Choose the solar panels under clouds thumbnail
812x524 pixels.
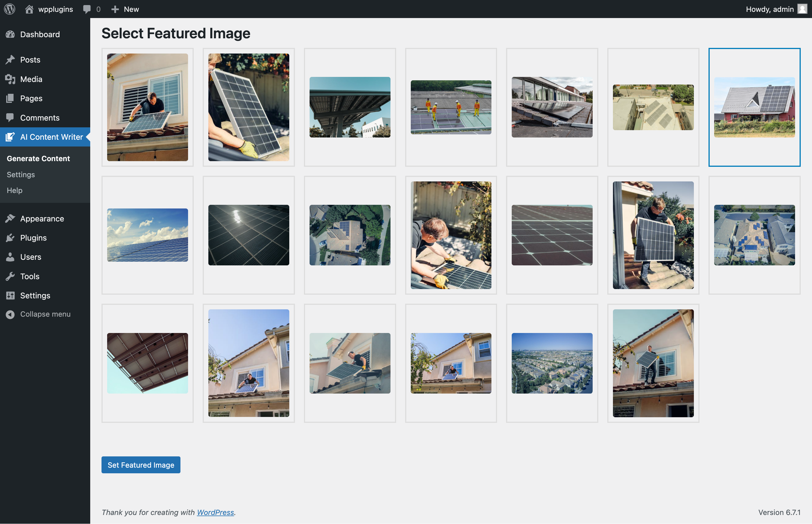(x=147, y=235)
